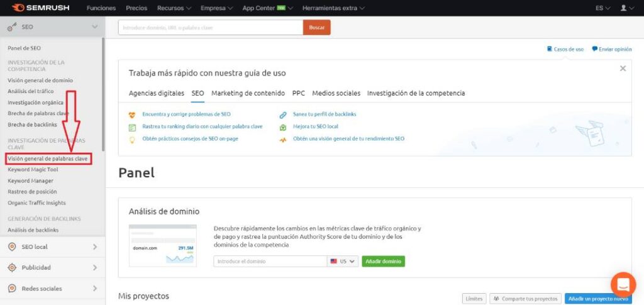
Task: Open the user account icon menu
Action: pos(627,8)
